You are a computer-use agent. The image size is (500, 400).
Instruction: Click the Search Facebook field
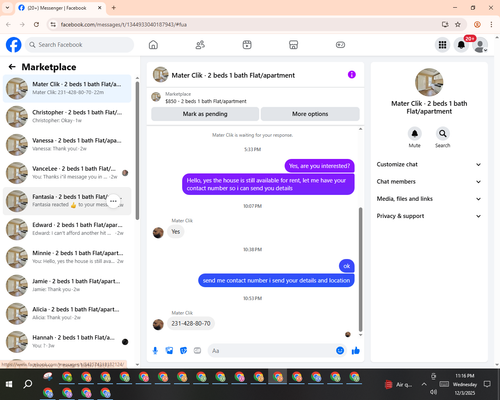pyautogui.click(x=79, y=45)
